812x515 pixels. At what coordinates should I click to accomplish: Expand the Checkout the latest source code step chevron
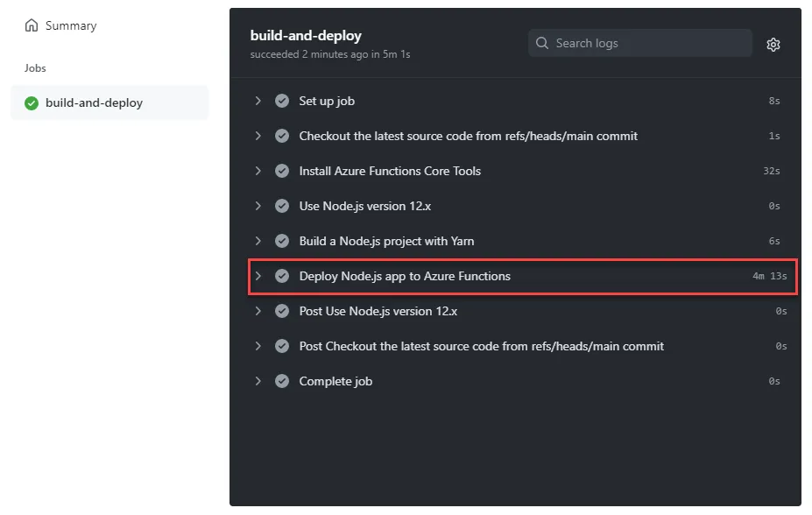(258, 136)
